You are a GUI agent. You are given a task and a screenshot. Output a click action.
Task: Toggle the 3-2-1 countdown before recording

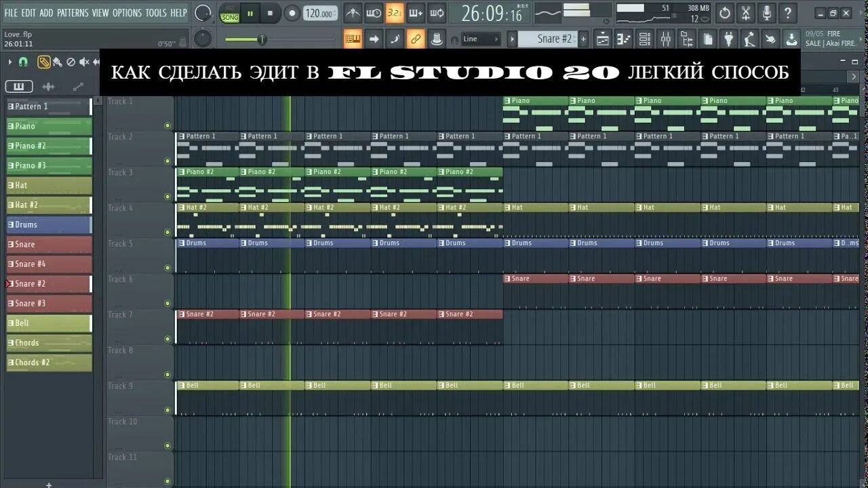[395, 13]
